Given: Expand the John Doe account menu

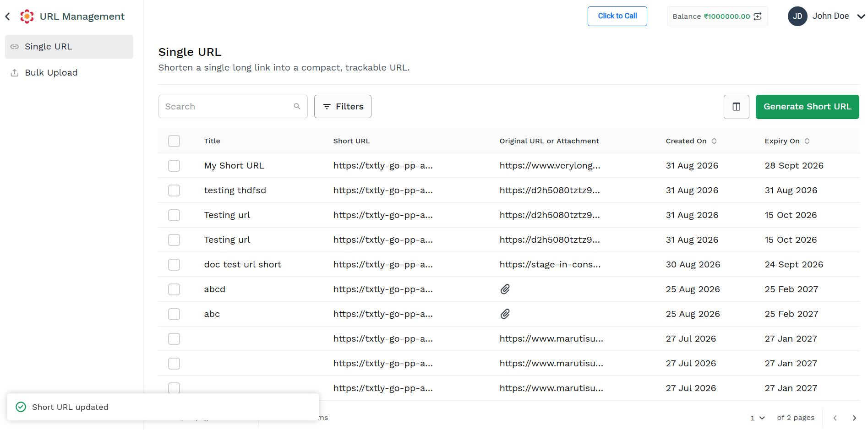Looking at the screenshot, I should [x=861, y=16].
